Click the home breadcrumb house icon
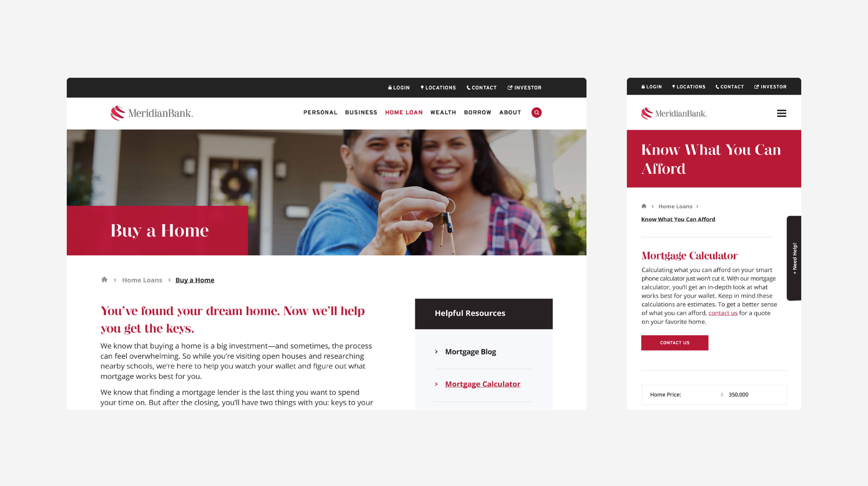This screenshot has width=868, height=486. (x=104, y=280)
